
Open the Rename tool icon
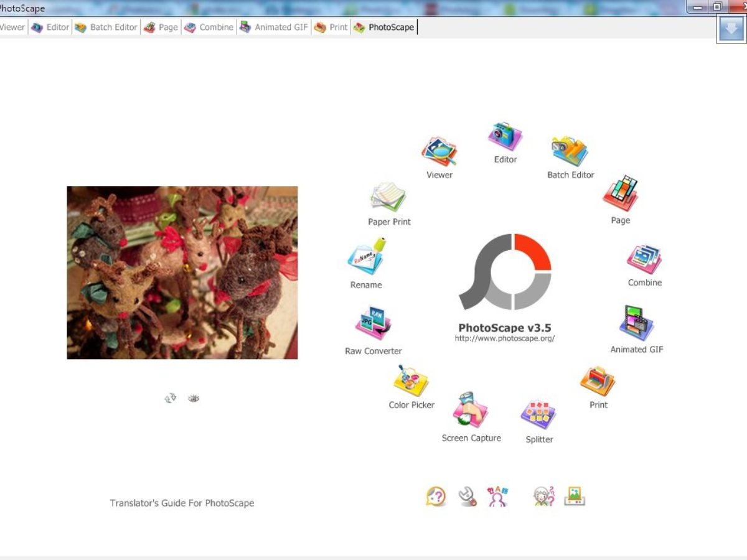pyautogui.click(x=366, y=257)
